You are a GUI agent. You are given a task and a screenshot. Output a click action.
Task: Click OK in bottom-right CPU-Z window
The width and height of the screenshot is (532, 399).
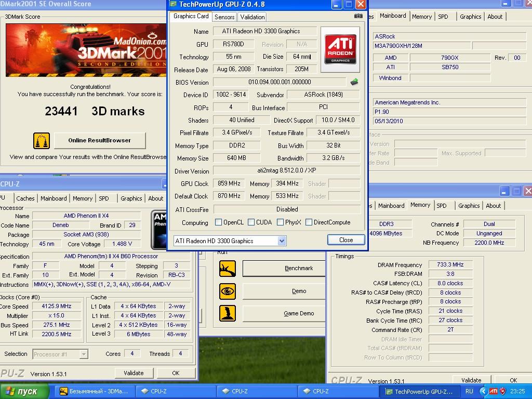513,380
